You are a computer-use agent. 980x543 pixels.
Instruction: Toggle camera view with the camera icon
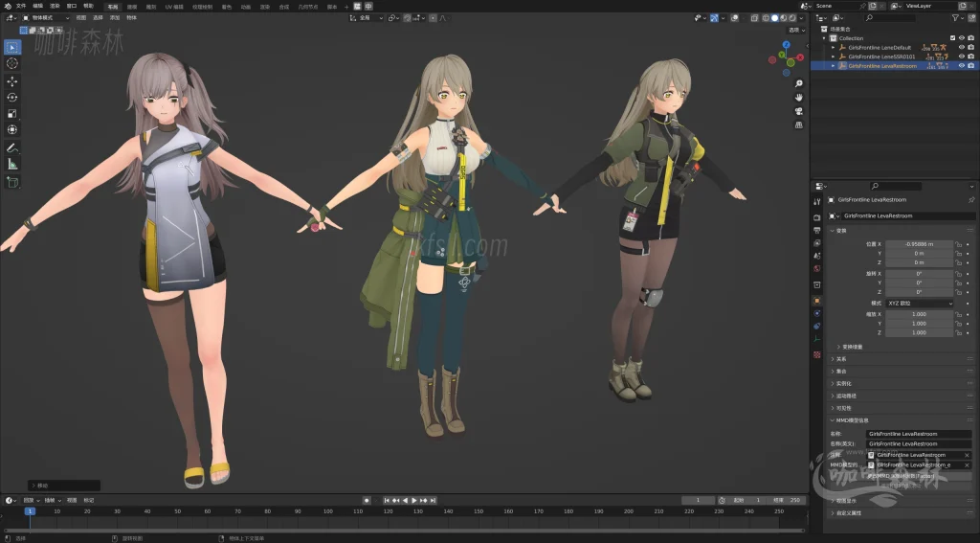[x=799, y=111]
